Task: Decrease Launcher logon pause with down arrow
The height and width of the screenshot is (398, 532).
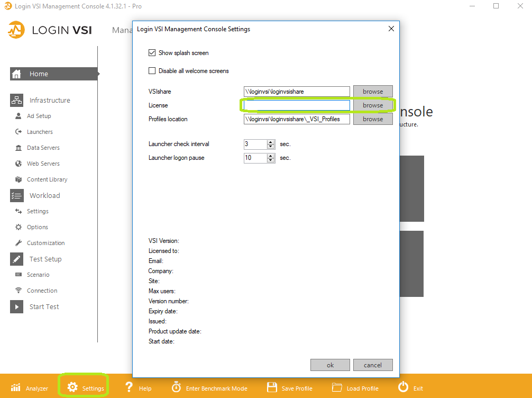Action: point(270,160)
